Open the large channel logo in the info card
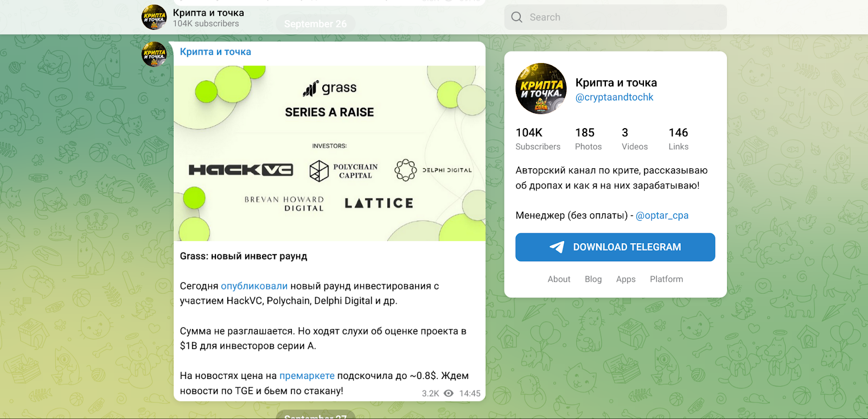Screen dimensions: 868x419 tap(541, 88)
